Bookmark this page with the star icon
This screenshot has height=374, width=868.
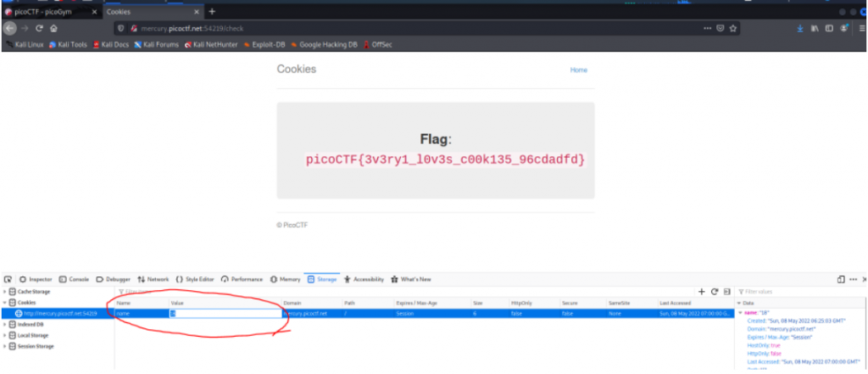tap(733, 28)
